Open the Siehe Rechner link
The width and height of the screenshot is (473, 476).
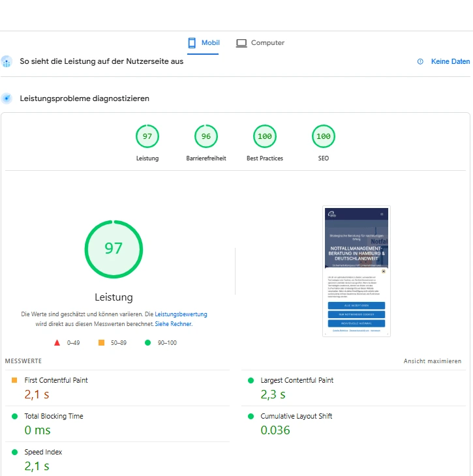point(174,324)
